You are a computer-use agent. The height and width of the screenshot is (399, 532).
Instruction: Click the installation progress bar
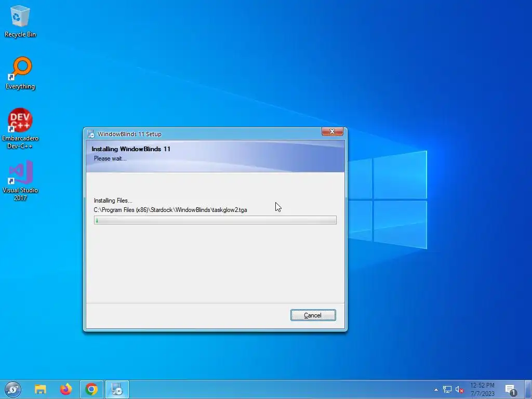click(215, 220)
